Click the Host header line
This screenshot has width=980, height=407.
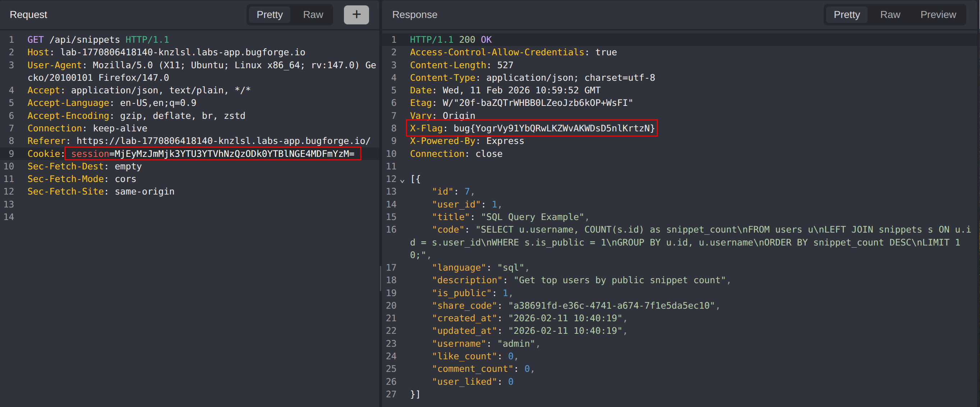(x=166, y=52)
